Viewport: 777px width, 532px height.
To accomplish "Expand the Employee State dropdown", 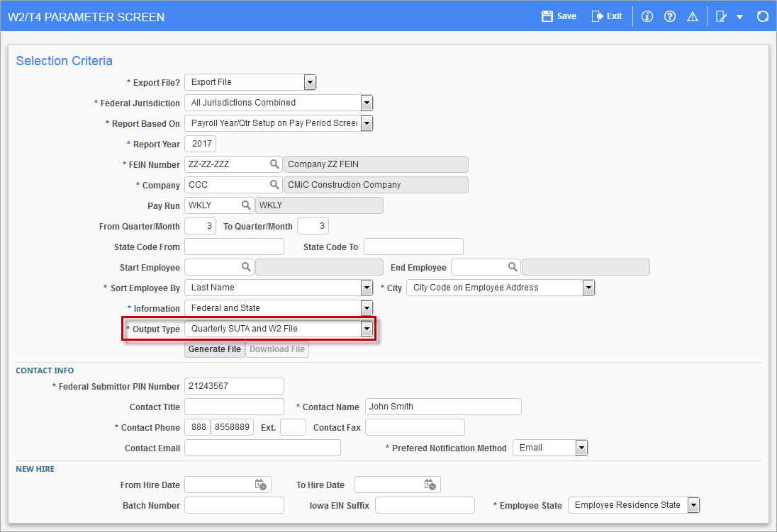I will pyautogui.click(x=693, y=505).
